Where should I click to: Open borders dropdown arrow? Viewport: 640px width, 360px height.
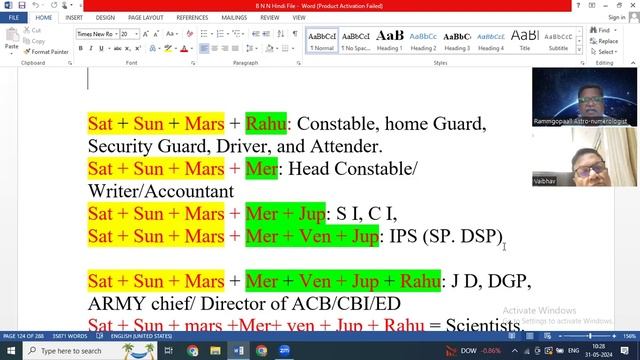pos(293,49)
